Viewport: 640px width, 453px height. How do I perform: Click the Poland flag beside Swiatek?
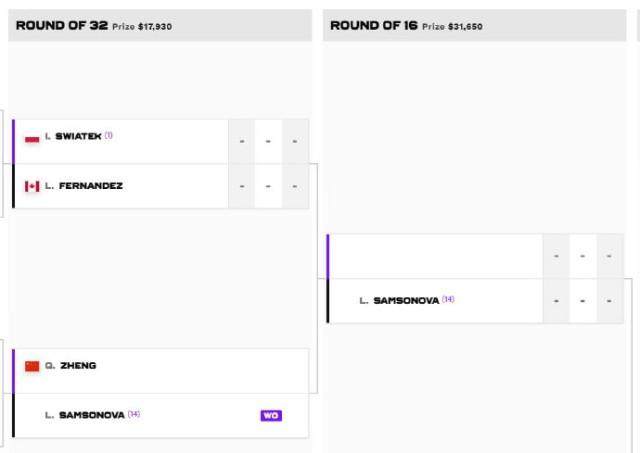[32, 137]
